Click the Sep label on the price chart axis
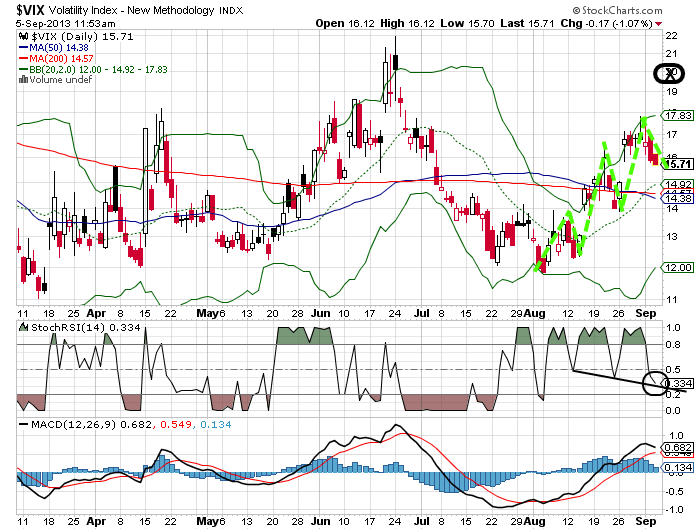 646,313
